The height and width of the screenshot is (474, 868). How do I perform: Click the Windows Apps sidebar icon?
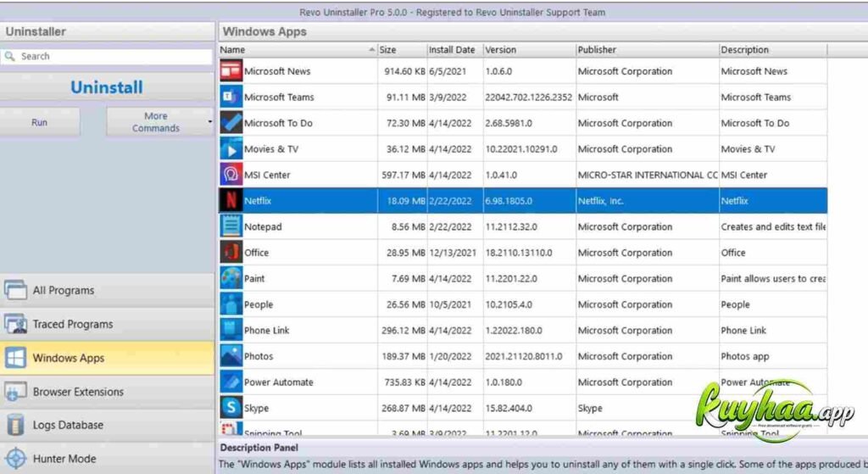pos(15,358)
